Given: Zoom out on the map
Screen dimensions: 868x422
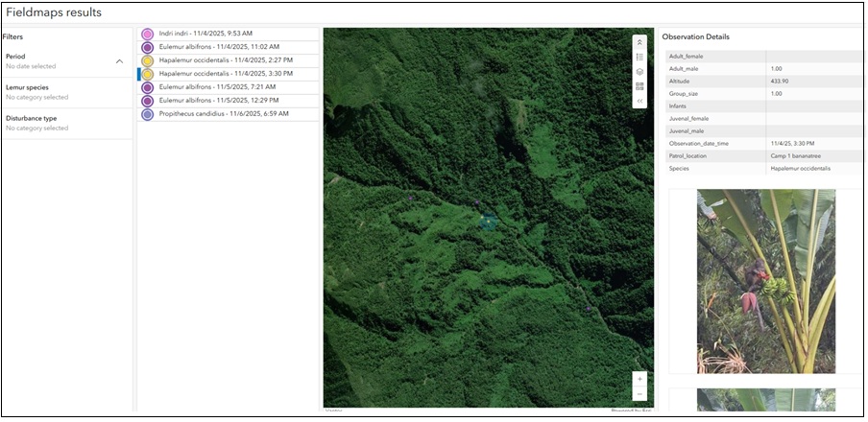Looking at the screenshot, I should 639,394.
